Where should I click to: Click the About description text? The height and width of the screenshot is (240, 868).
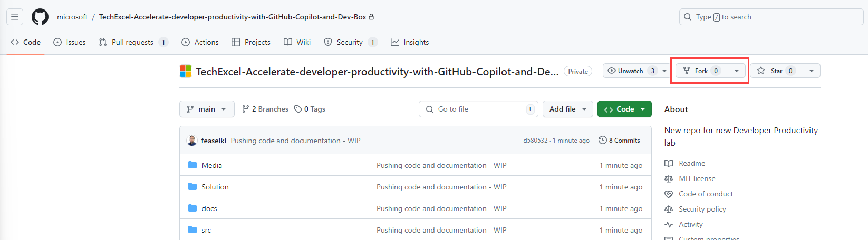741,136
